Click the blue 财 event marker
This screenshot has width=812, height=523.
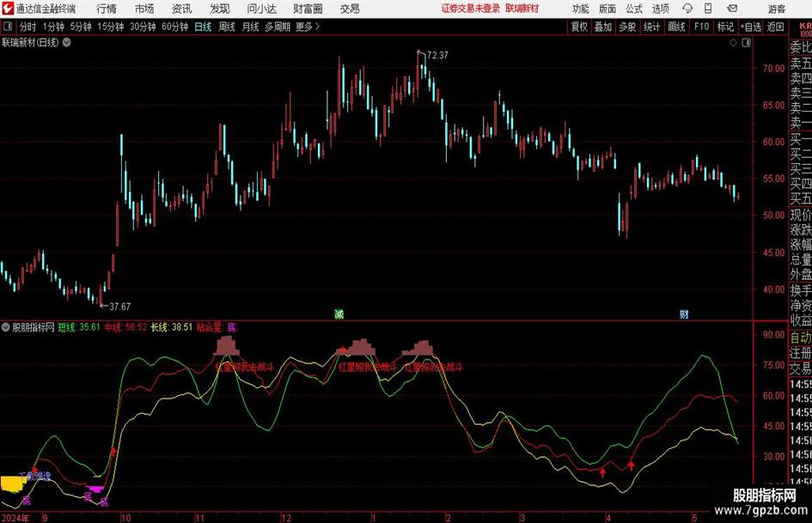pyautogui.click(x=684, y=313)
